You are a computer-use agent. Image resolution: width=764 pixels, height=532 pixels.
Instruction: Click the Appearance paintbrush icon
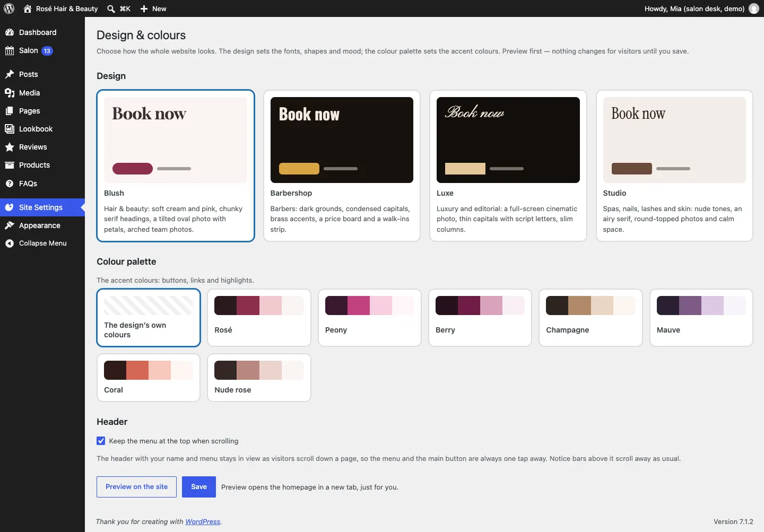click(x=10, y=225)
